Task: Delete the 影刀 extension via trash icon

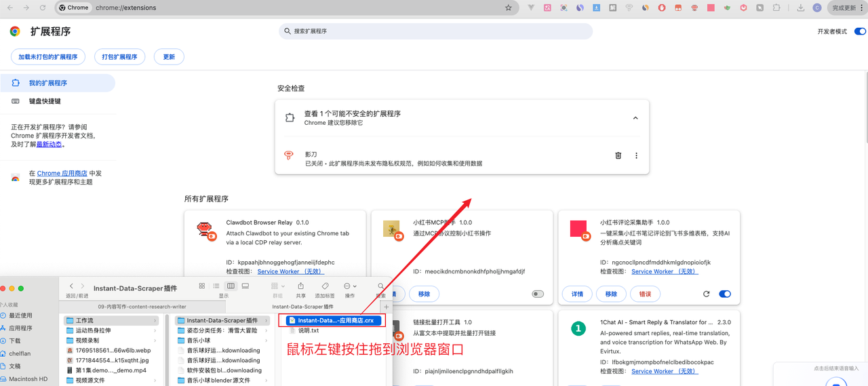Action: 618,155
